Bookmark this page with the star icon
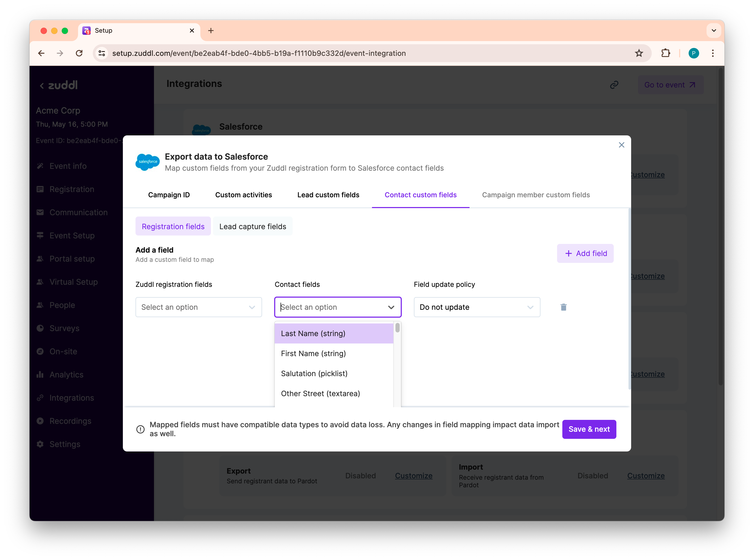This screenshot has width=754, height=560. tap(639, 53)
